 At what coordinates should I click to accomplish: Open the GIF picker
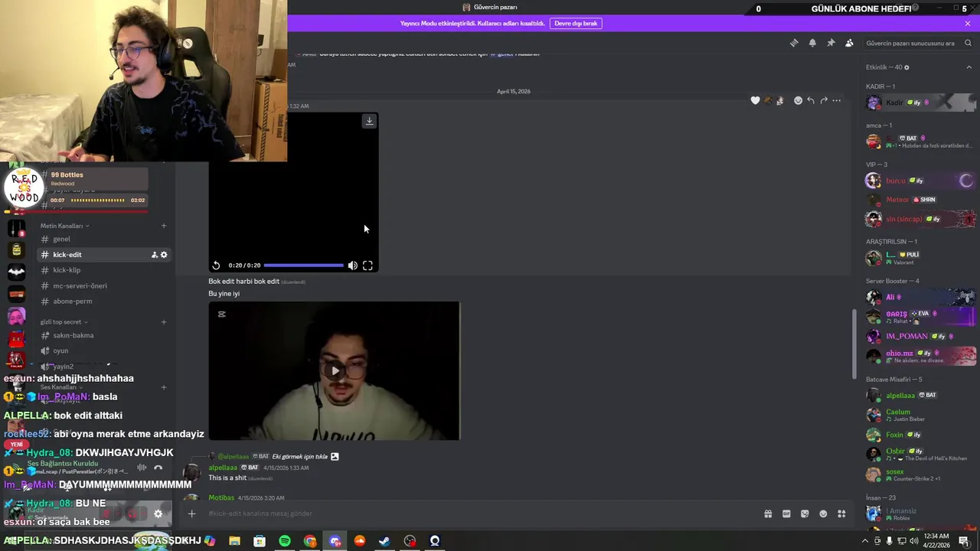click(x=786, y=514)
